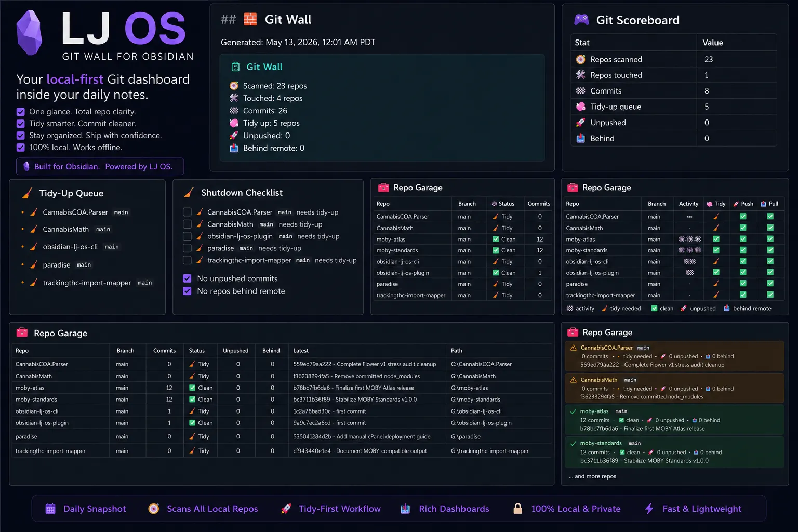Tick the CannabisCOA.Parser checkbox in Shutdown Checklist
The image size is (798, 532).
pyautogui.click(x=187, y=212)
